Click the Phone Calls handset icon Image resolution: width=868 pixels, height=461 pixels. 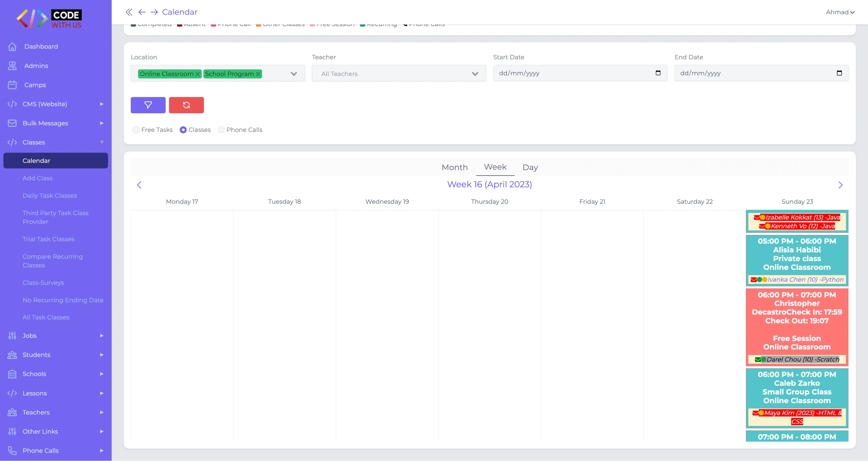(x=12, y=451)
